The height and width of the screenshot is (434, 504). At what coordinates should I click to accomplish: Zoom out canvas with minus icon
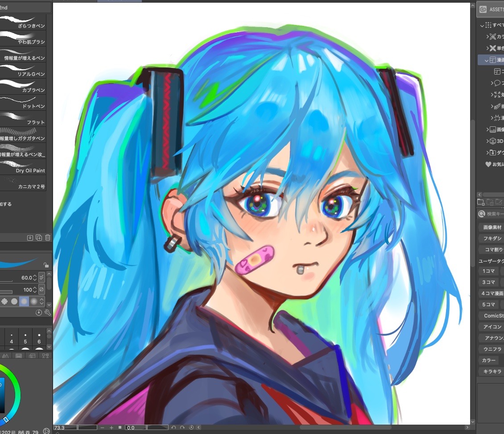(x=102, y=428)
